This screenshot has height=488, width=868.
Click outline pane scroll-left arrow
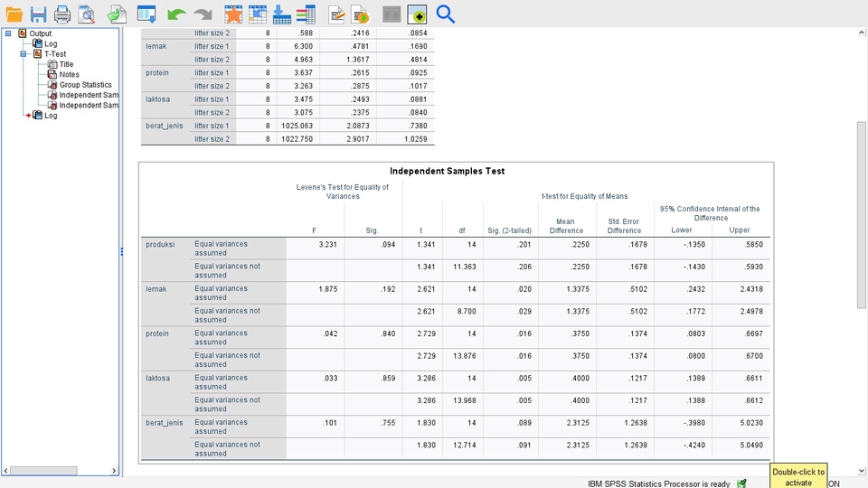tap(5, 471)
